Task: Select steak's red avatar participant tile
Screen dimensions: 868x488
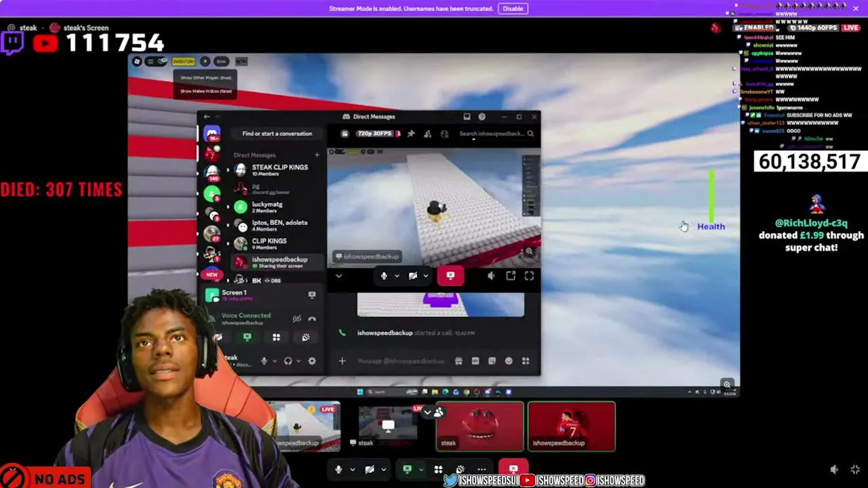Action: coord(479,426)
